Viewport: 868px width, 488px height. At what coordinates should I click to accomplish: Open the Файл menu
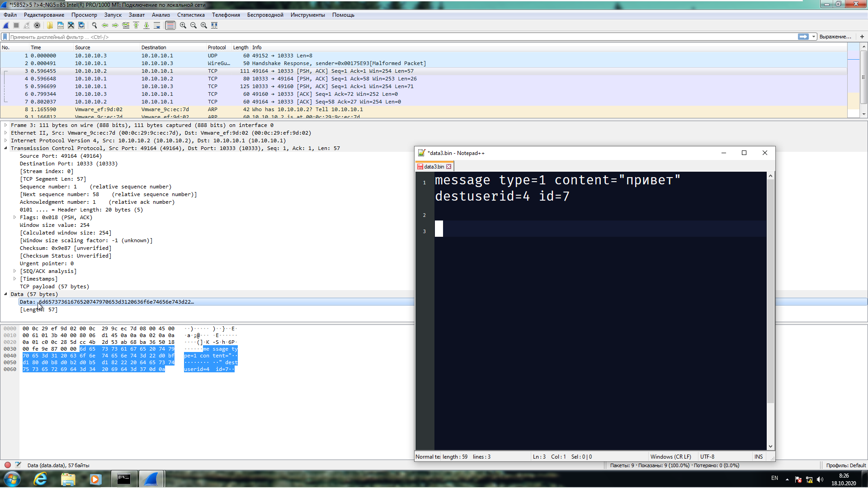10,15
